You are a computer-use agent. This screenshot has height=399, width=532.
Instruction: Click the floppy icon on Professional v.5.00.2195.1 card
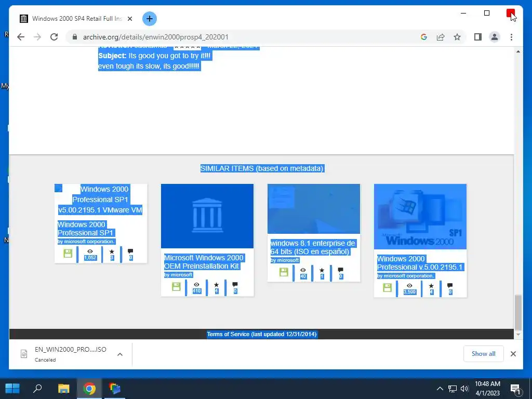click(387, 287)
